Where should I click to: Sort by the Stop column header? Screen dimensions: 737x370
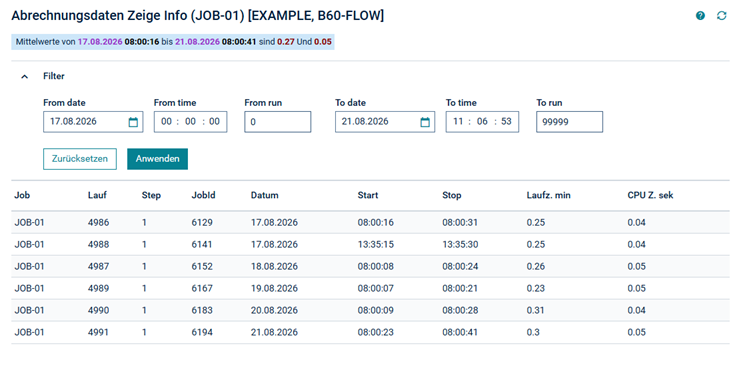pyautogui.click(x=452, y=195)
